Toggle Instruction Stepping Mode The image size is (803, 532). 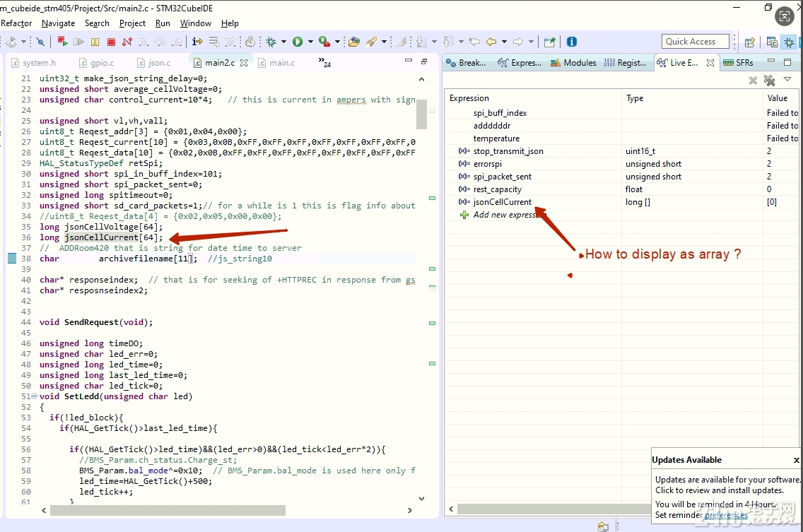pyautogui.click(x=197, y=42)
